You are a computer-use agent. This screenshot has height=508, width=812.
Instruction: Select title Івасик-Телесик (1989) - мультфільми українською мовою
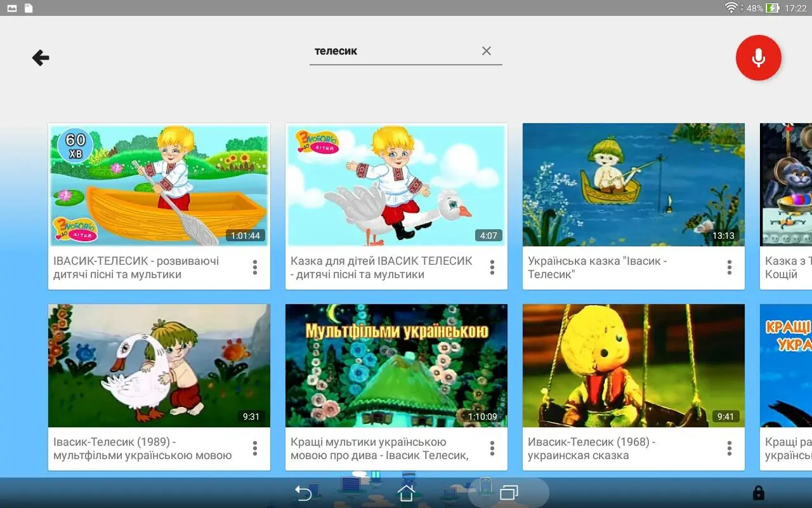pyautogui.click(x=143, y=448)
